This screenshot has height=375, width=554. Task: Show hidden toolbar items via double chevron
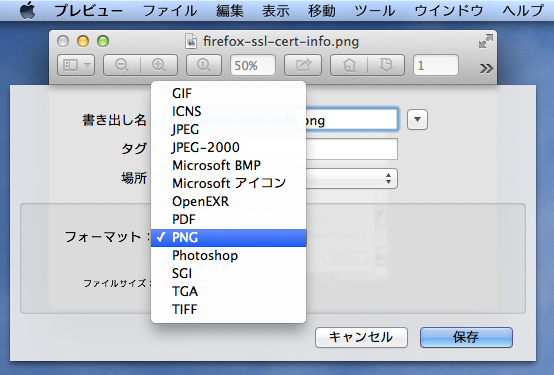pos(486,68)
